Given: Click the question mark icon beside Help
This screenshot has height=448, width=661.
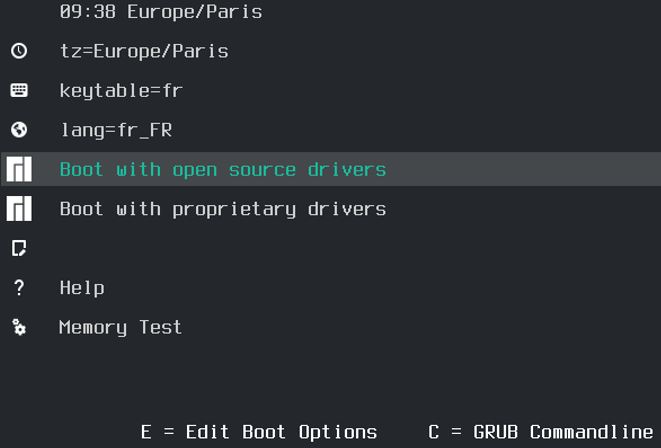Looking at the screenshot, I should pyautogui.click(x=19, y=288).
